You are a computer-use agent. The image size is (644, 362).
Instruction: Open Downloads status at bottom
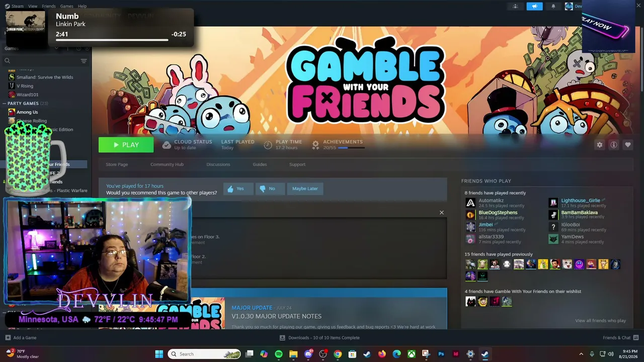point(319,338)
